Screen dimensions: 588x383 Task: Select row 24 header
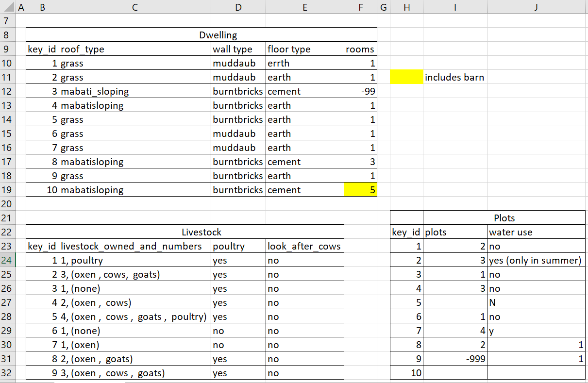point(8,260)
